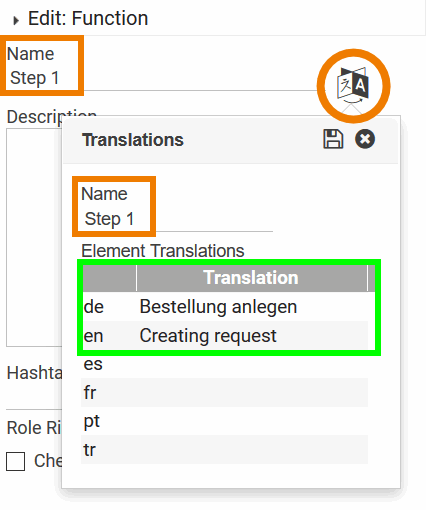Select the empty es translation row

224,364
